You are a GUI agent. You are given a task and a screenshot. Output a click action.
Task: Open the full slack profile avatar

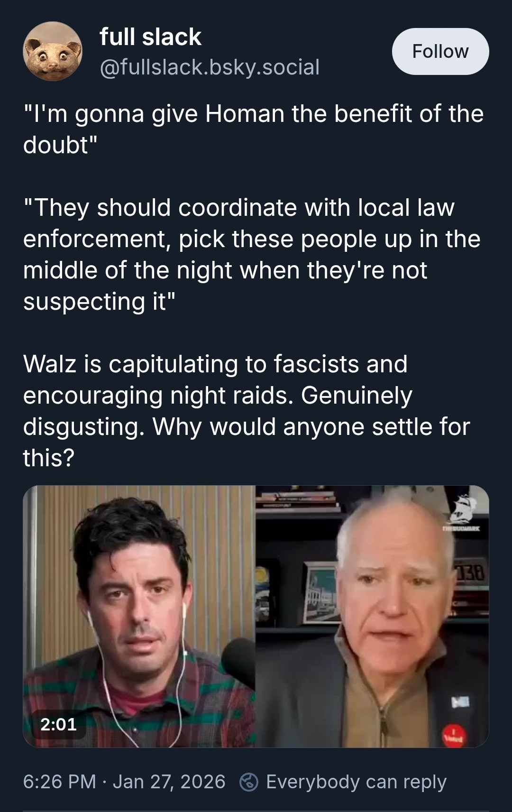click(53, 51)
